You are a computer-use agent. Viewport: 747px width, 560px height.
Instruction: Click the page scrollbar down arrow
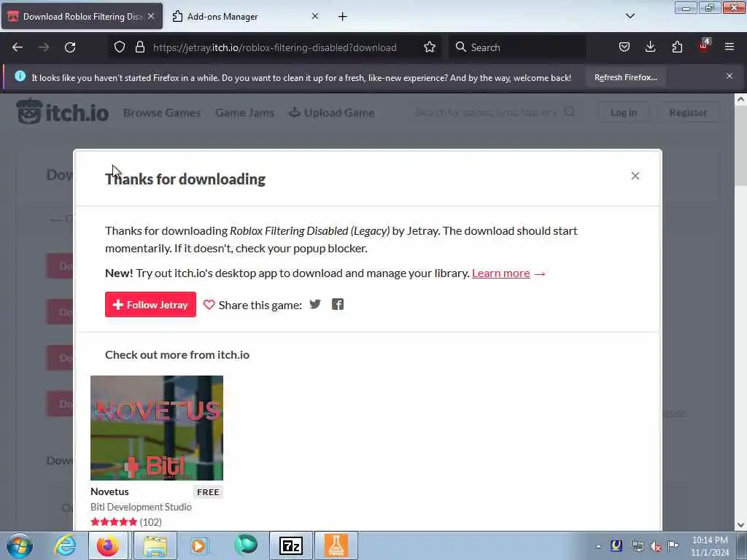[x=740, y=525]
